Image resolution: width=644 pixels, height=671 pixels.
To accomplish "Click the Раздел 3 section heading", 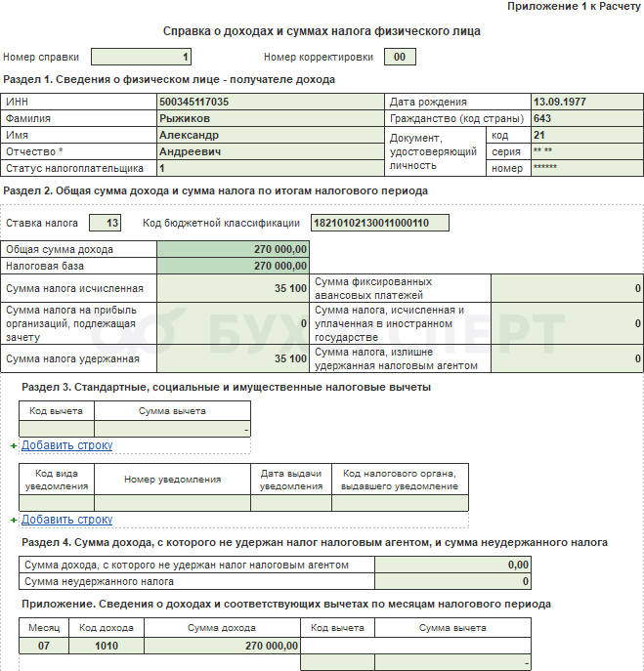I will tap(226, 388).
